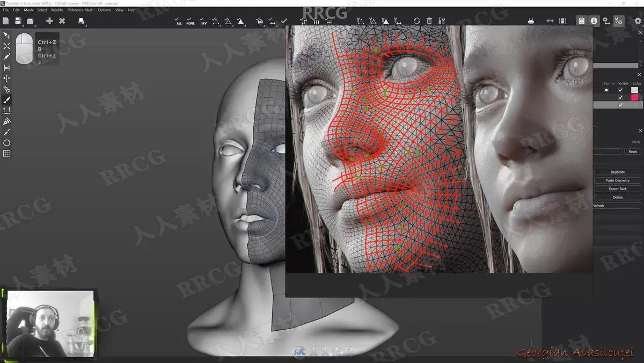The height and width of the screenshot is (363, 644).
Task: Open a file using the folder icon
Action: [x=30, y=21]
